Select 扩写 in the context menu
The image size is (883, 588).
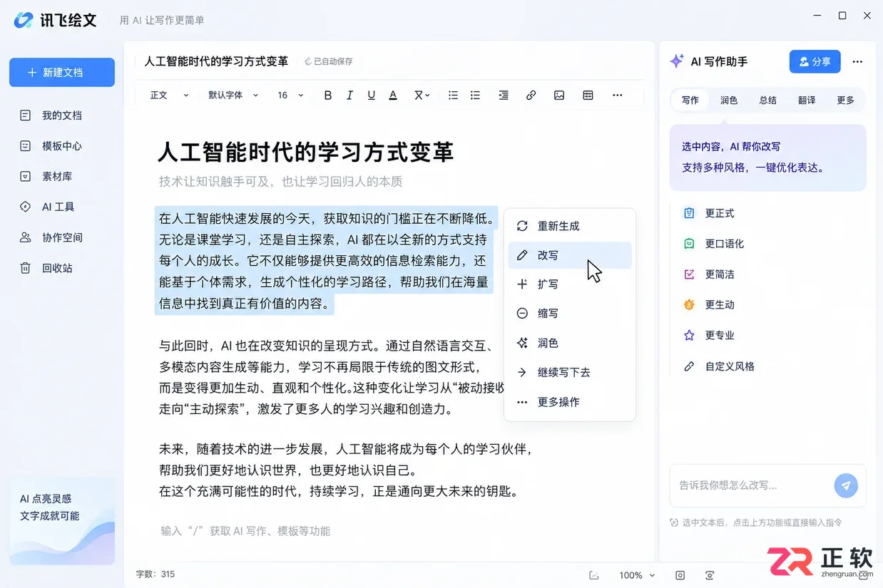pyautogui.click(x=570, y=284)
